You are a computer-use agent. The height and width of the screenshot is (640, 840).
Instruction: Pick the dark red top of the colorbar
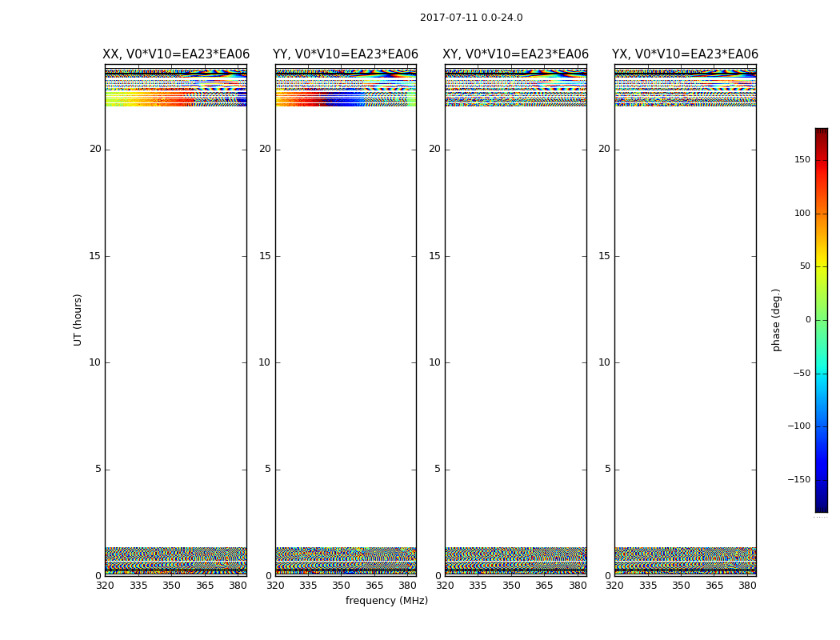pos(821,132)
